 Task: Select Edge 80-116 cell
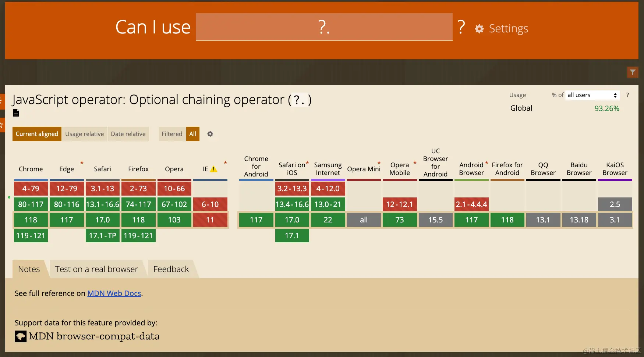pyautogui.click(x=67, y=204)
